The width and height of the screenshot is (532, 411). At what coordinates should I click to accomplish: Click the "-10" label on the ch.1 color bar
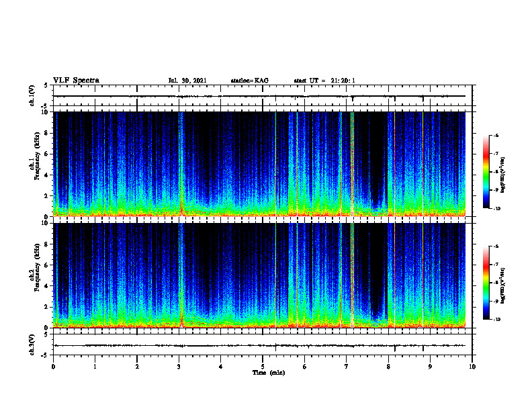pyautogui.click(x=497, y=209)
